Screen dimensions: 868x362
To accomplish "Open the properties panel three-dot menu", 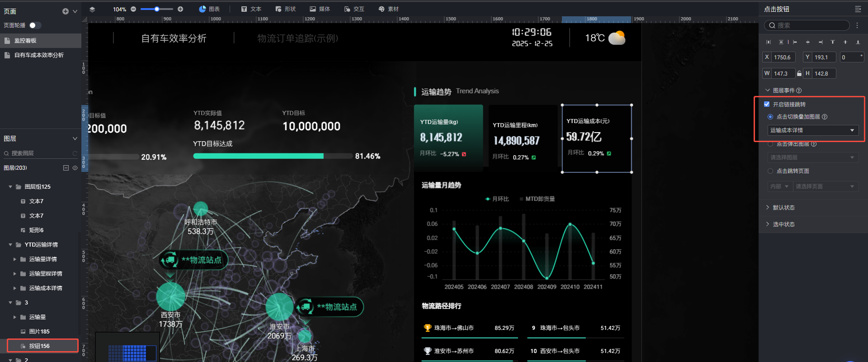I will (857, 25).
